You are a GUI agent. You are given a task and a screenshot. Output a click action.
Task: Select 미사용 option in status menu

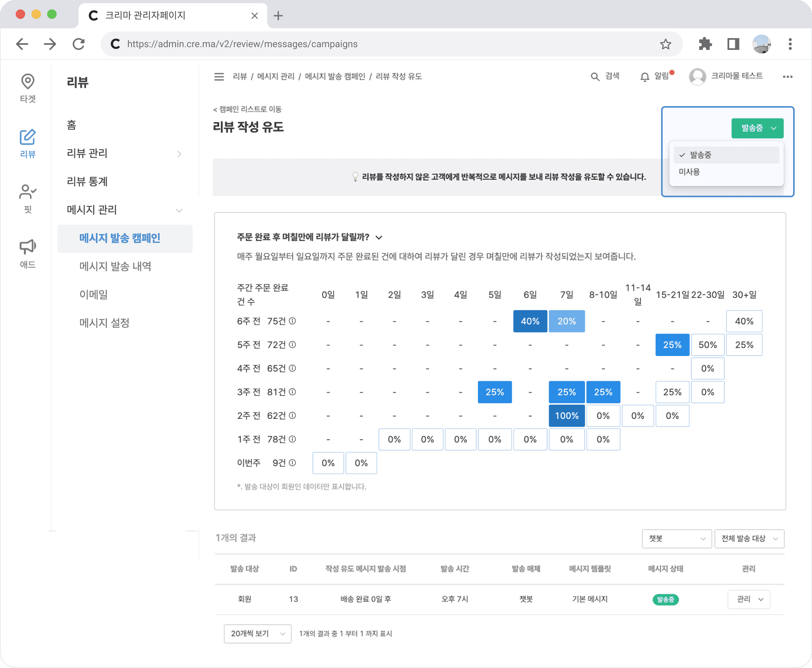coord(689,172)
